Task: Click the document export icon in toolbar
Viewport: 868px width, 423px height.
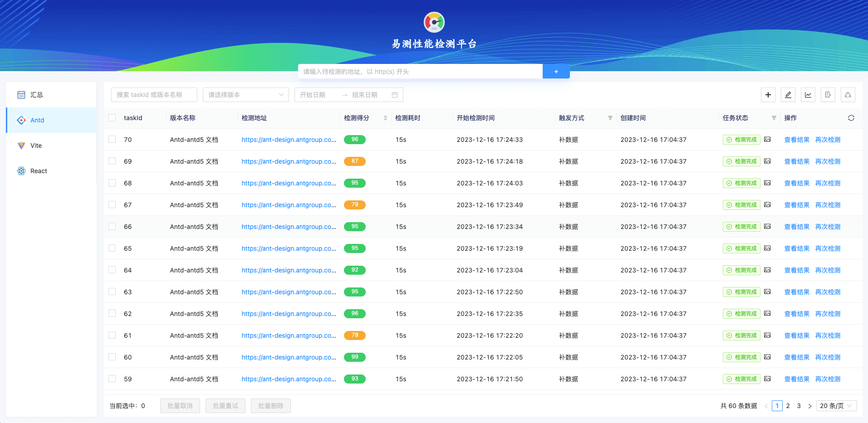Action: [x=828, y=95]
